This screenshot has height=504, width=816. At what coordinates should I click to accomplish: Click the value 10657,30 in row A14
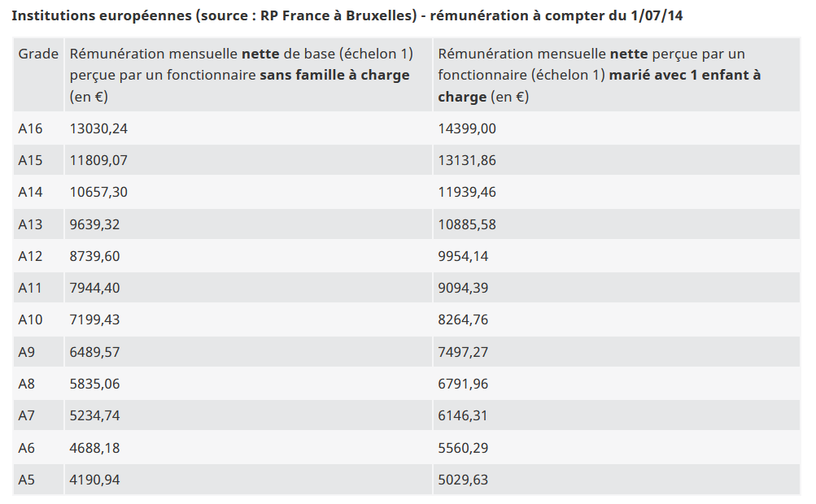tap(99, 192)
